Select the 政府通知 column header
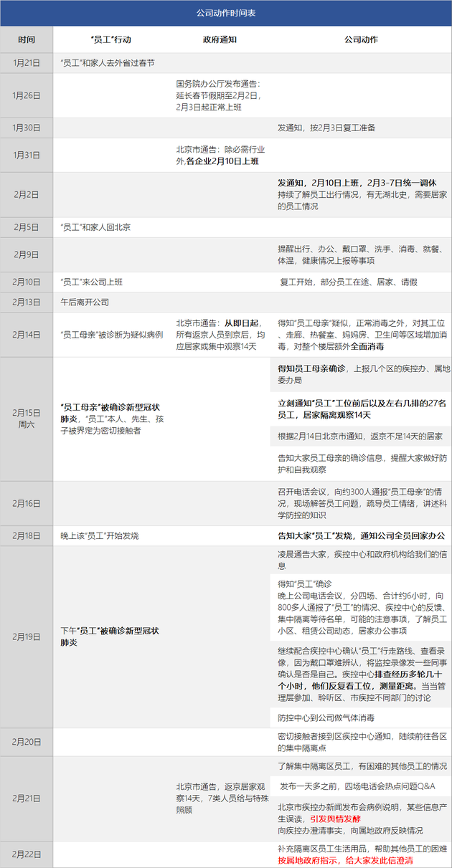This screenshot has width=452, height=868. [220, 39]
